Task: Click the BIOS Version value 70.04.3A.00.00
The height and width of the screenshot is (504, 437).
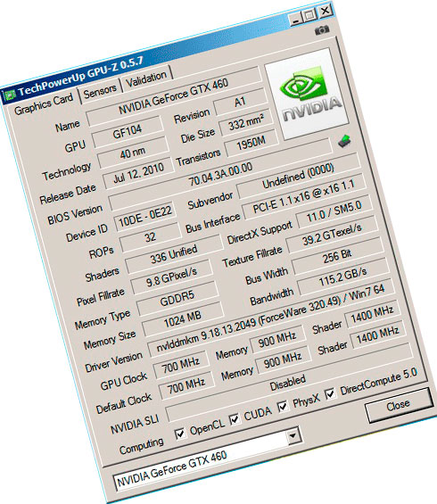Action: (221, 175)
